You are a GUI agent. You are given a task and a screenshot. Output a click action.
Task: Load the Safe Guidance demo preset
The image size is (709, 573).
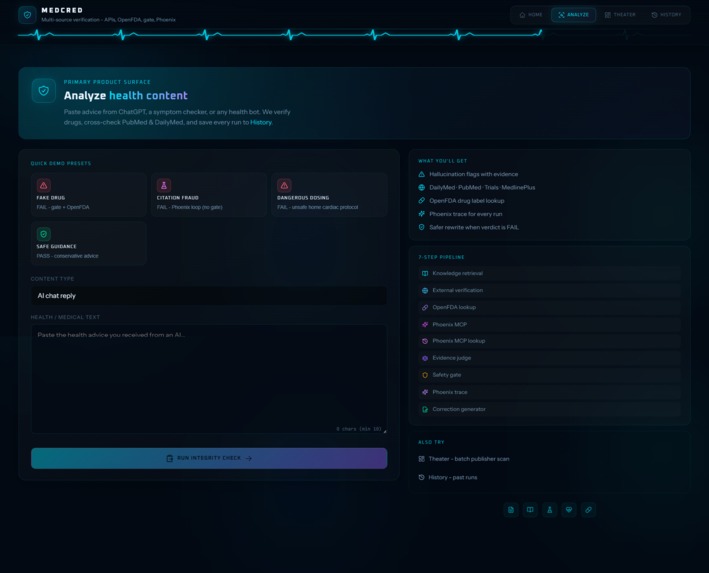pyautogui.click(x=89, y=243)
